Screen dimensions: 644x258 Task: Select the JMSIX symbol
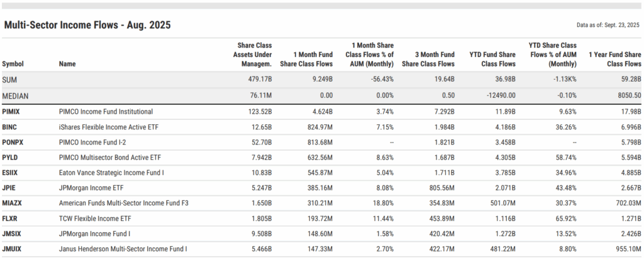10,234
